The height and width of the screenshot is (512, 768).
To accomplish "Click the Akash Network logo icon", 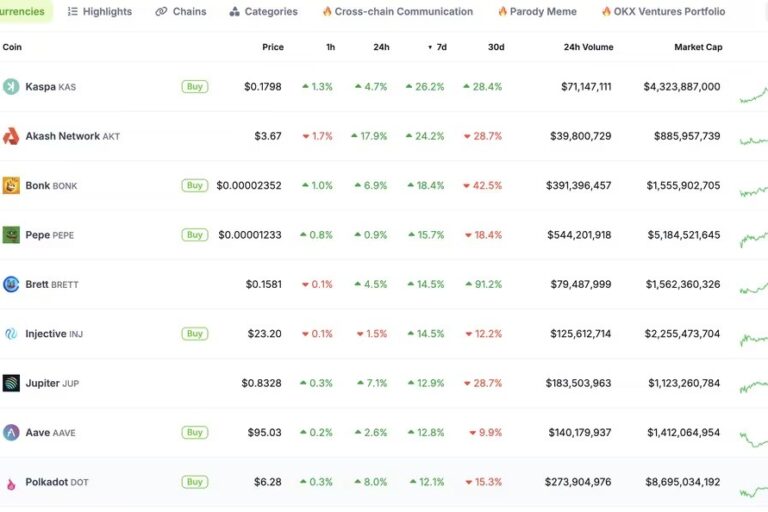I will point(11,136).
